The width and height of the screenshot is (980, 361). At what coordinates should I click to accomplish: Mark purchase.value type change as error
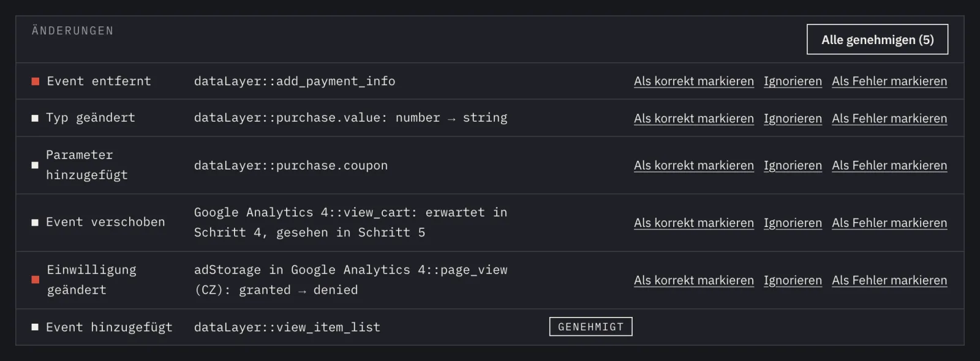889,118
